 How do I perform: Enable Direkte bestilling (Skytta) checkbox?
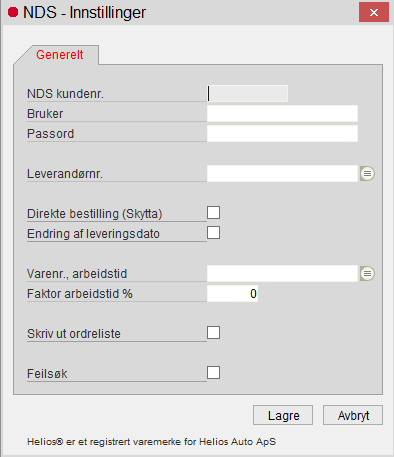tap(213, 212)
